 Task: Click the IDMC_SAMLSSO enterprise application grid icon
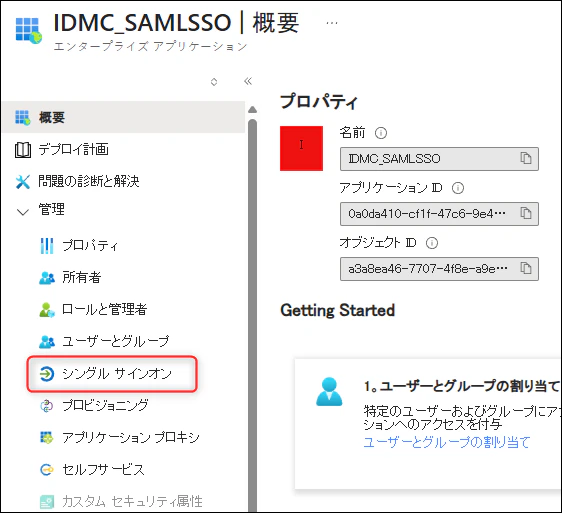pyautogui.click(x=29, y=30)
